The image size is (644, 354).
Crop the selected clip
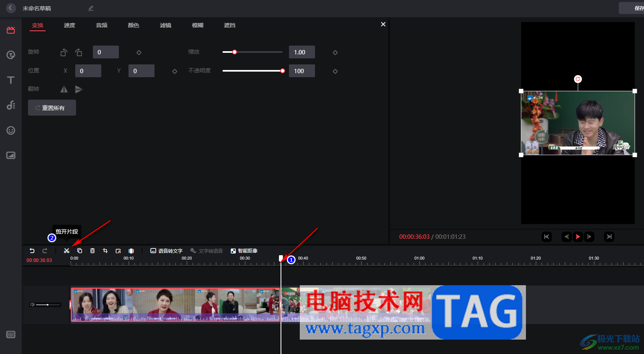[105, 251]
